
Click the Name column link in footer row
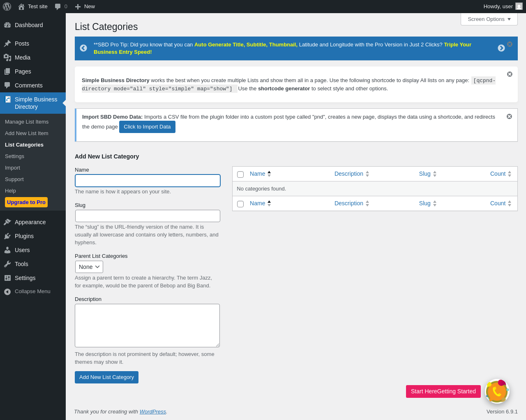(x=258, y=204)
